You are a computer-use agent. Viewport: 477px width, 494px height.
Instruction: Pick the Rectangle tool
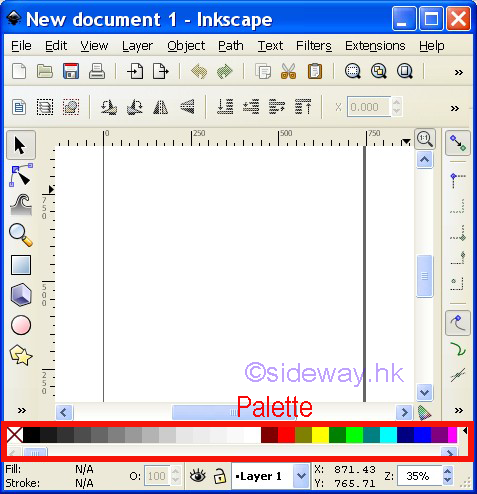21,265
